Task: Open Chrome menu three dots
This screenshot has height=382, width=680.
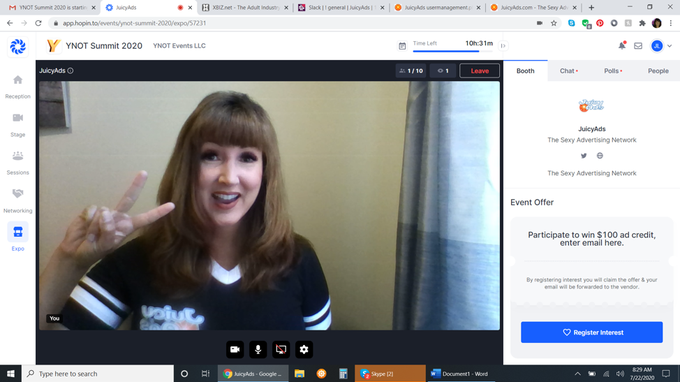Action: [670, 23]
